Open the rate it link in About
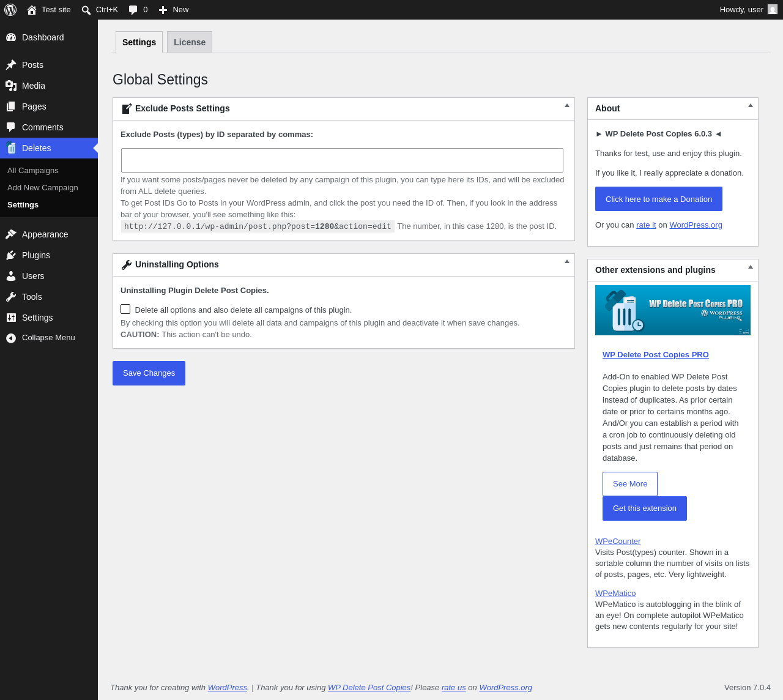This screenshot has height=700, width=783. pos(646,225)
